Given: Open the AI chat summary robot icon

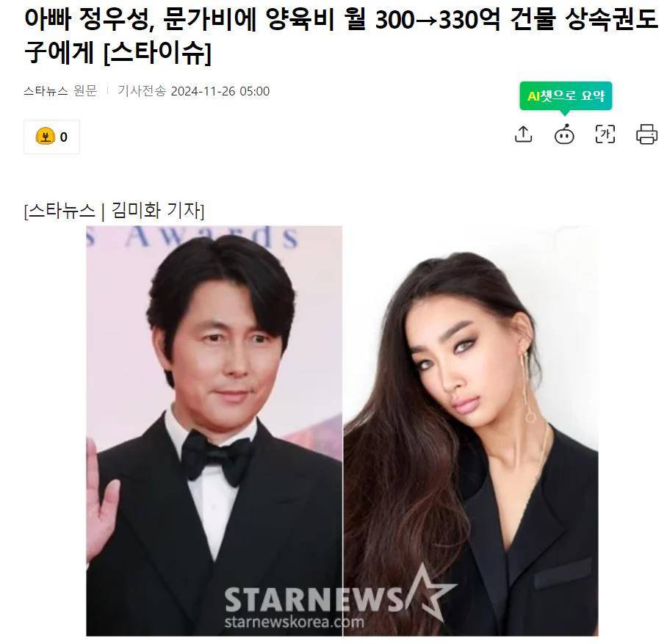Looking at the screenshot, I should click(x=564, y=134).
